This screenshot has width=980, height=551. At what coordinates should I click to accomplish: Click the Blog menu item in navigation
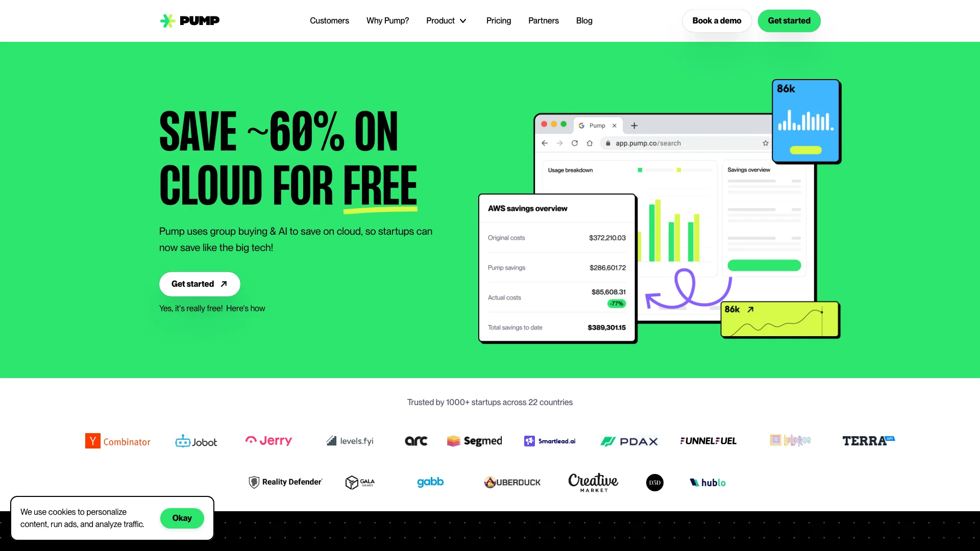click(583, 21)
